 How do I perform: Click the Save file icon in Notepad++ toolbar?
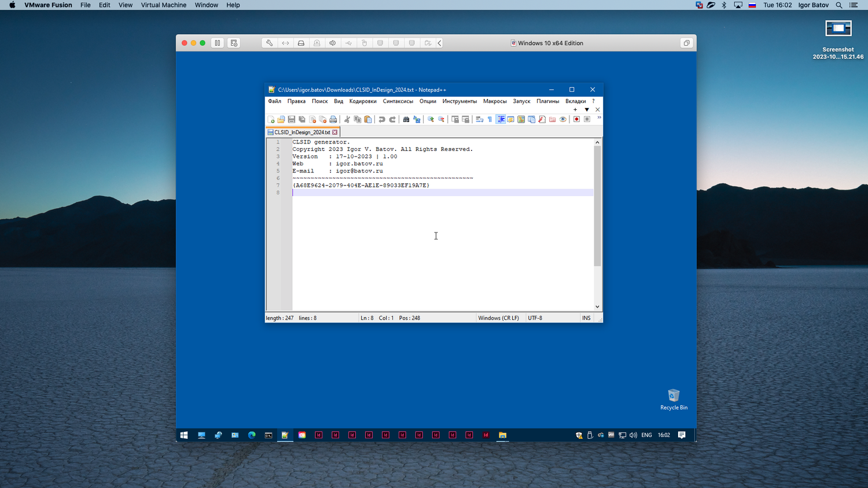point(292,120)
